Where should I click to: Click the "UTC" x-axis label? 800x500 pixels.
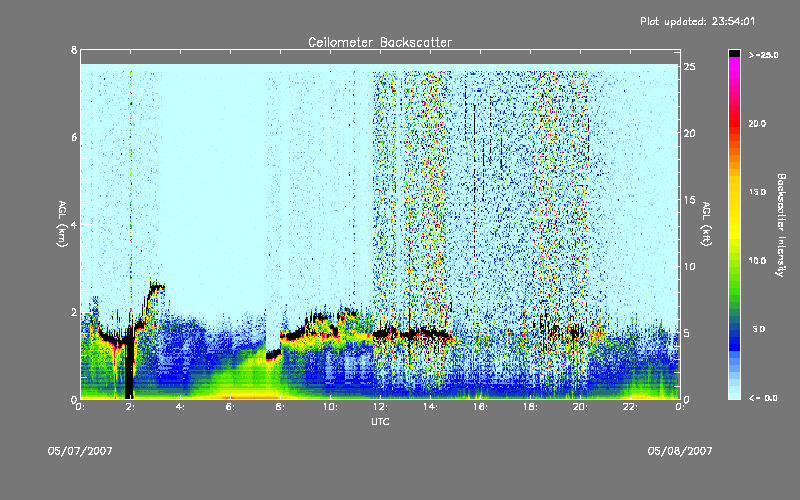380,421
